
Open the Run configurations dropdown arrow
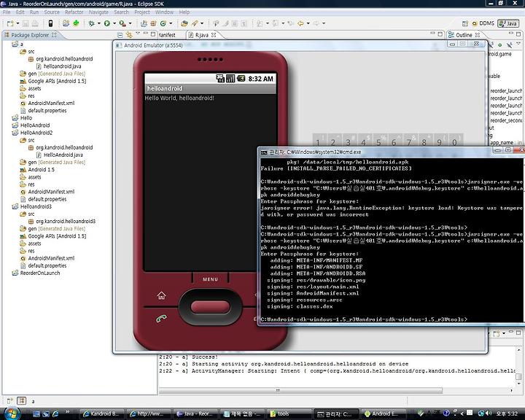click(x=114, y=23)
